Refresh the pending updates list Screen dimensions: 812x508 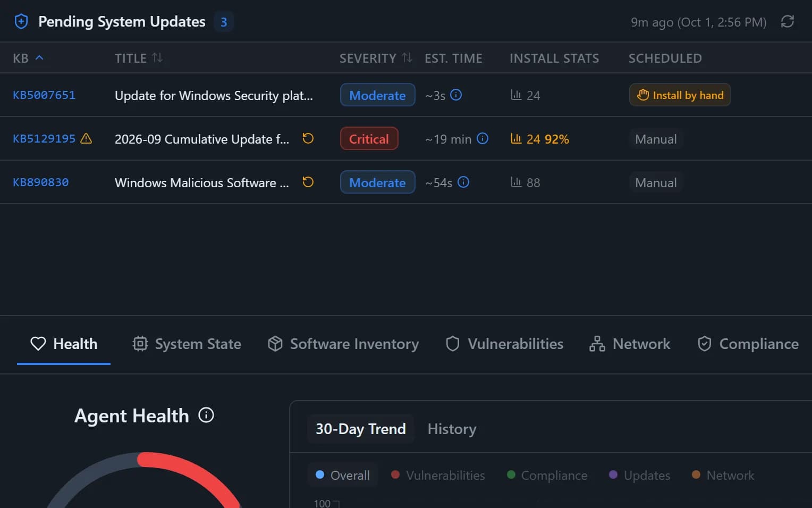[788, 22]
